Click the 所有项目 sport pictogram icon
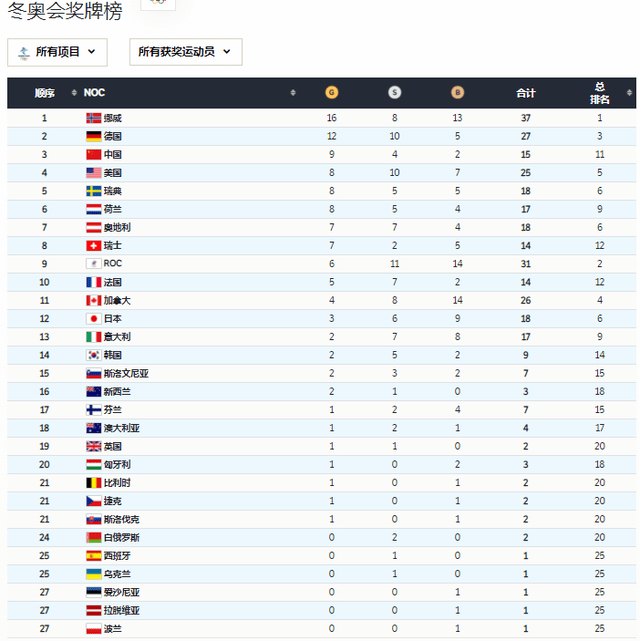640x641 pixels. [x=24, y=53]
